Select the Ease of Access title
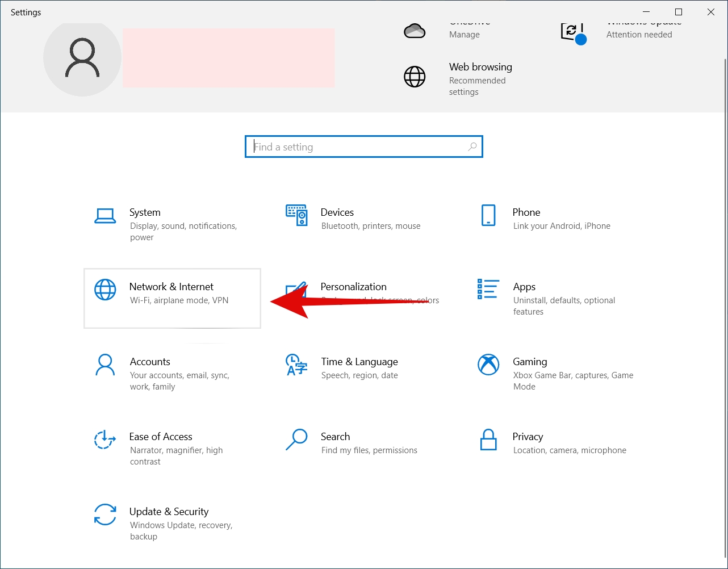This screenshot has height=569, width=728. click(161, 437)
